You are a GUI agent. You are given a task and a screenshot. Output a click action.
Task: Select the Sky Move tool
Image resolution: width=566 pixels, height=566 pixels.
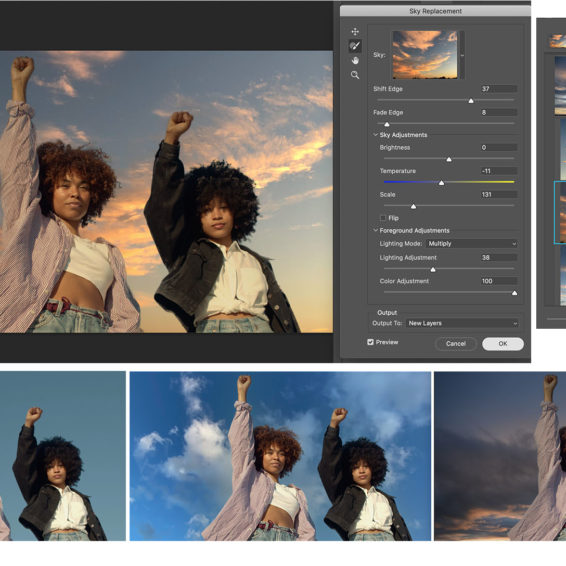(355, 32)
